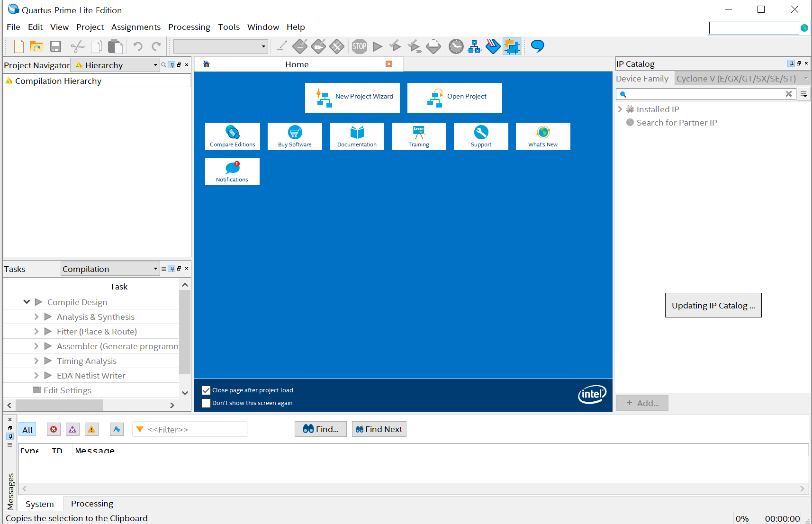Viewport: 812px width, 524px height.
Task: Toggle the blue flag messages filter
Action: [117, 429]
